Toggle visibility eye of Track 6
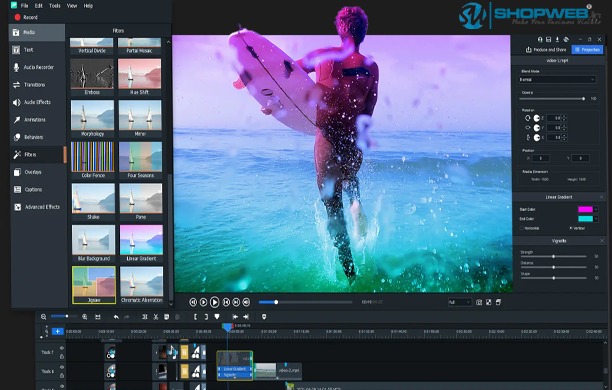612x390 pixels. 62,367
